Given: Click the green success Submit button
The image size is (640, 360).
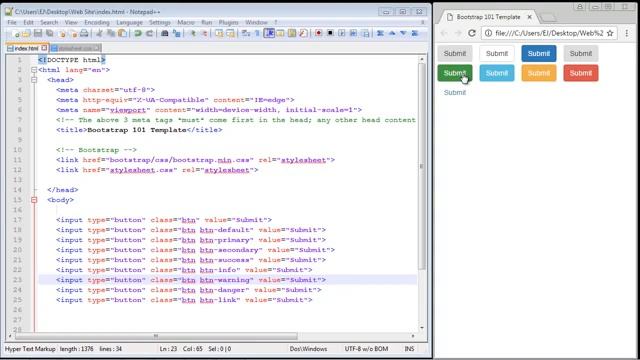Looking at the screenshot, I should click(x=455, y=73).
